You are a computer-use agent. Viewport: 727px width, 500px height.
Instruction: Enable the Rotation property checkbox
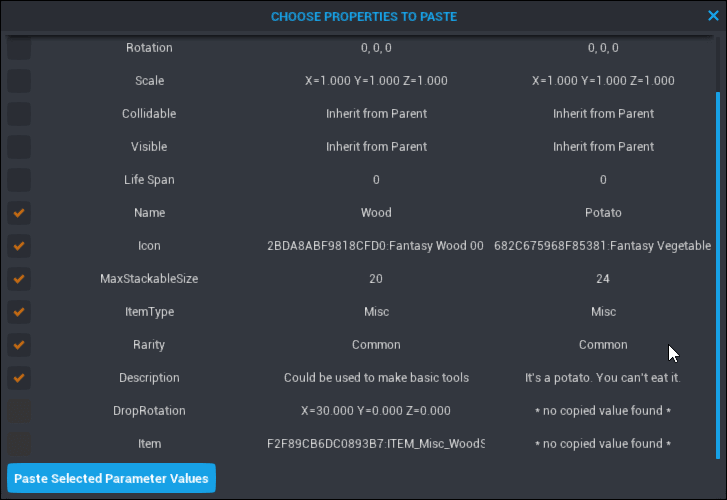(19, 48)
